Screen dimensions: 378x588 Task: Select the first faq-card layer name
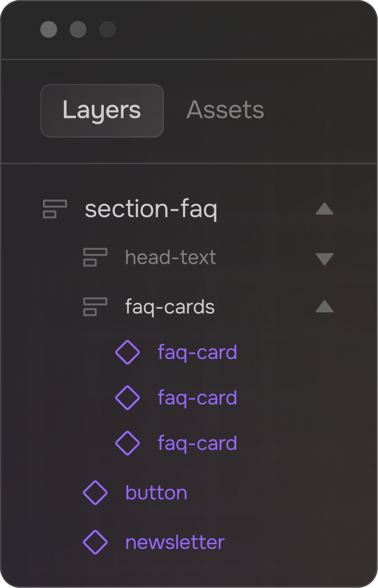click(197, 353)
